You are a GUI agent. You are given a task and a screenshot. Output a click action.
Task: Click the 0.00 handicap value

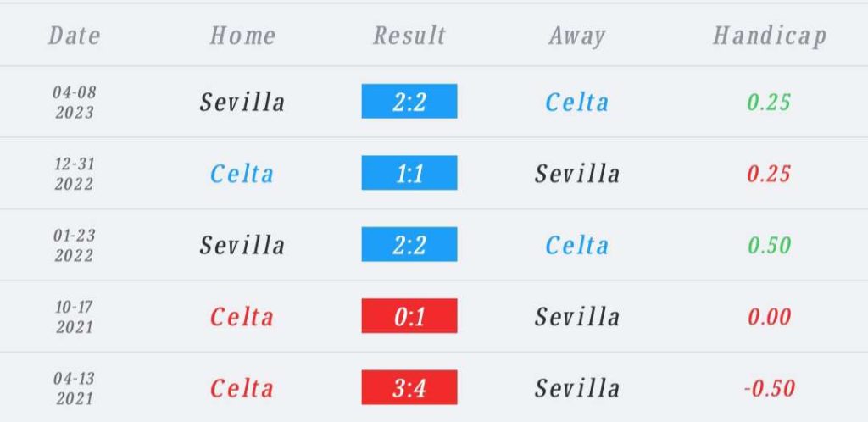[770, 317]
